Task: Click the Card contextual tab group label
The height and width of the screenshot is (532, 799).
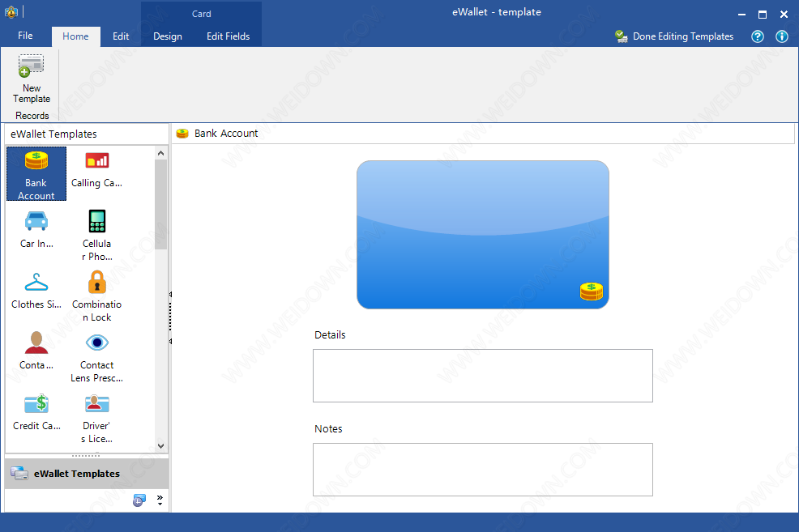Action: (201, 14)
